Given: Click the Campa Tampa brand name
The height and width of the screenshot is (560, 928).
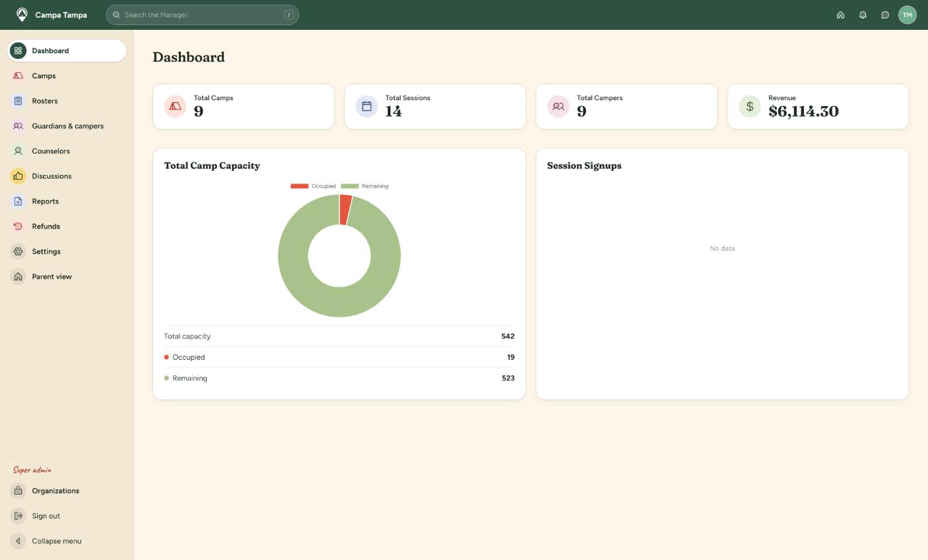Looking at the screenshot, I should tap(61, 15).
